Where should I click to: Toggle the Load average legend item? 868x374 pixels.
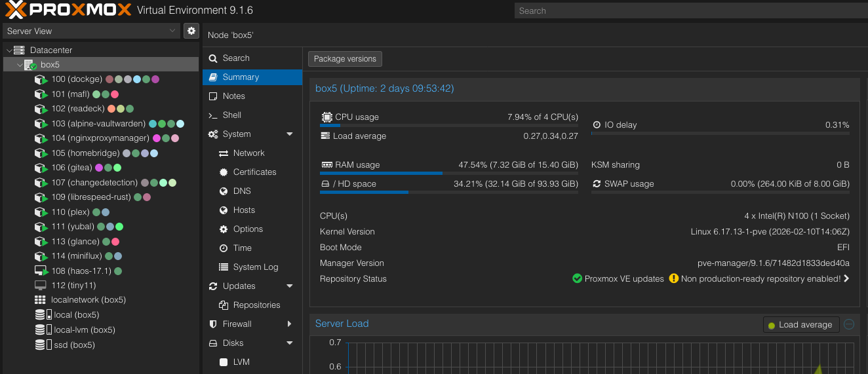coord(801,325)
